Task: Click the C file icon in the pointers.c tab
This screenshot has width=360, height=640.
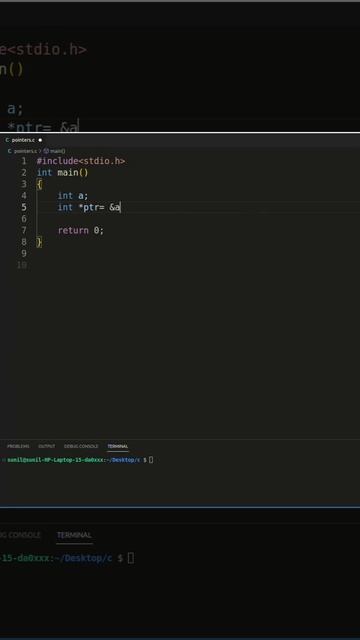Action: tap(7, 140)
